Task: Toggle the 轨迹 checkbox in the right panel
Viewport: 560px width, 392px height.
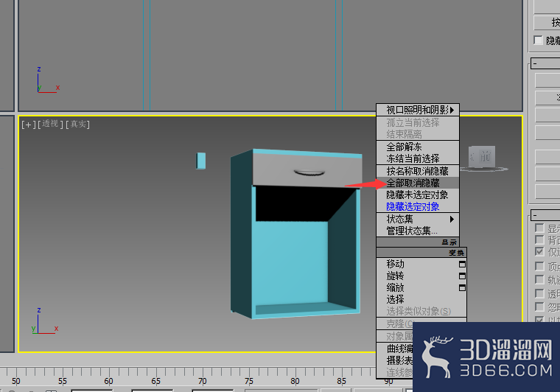Action: pyautogui.click(x=539, y=279)
